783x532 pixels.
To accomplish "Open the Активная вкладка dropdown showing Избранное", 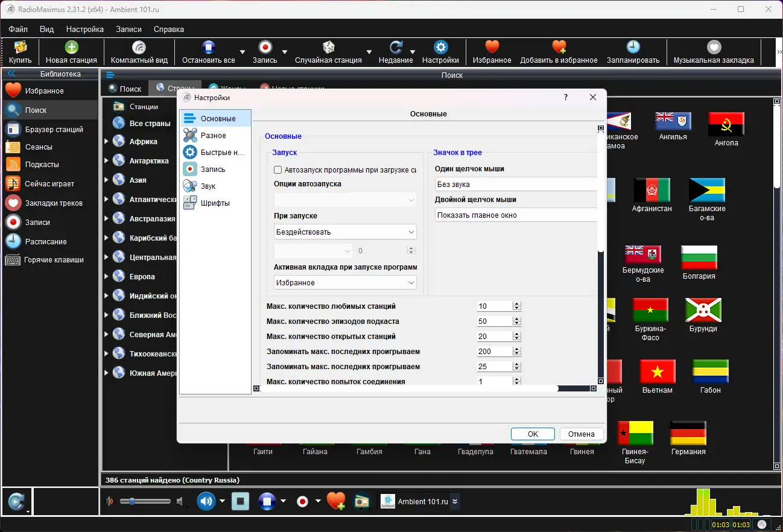I will click(x=345, y=282).
